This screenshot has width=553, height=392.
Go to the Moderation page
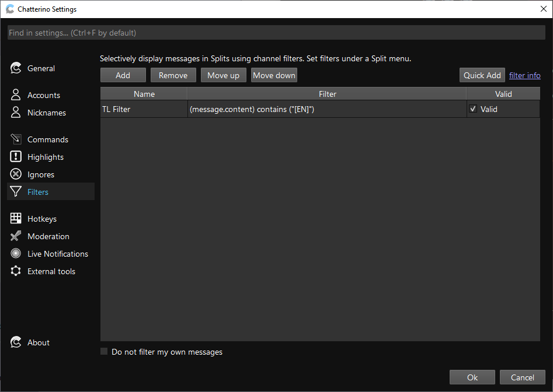click(x=48, y=236)
